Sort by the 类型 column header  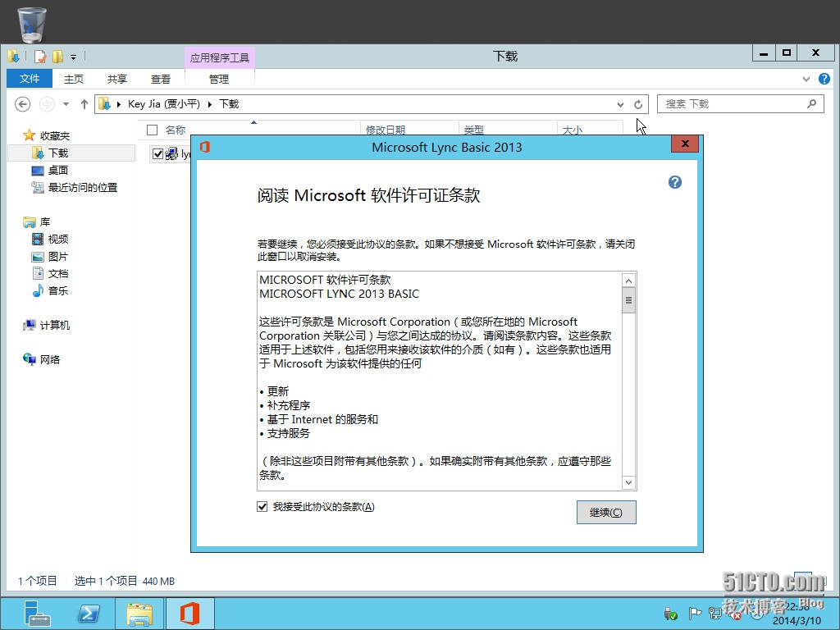point(473,130)
